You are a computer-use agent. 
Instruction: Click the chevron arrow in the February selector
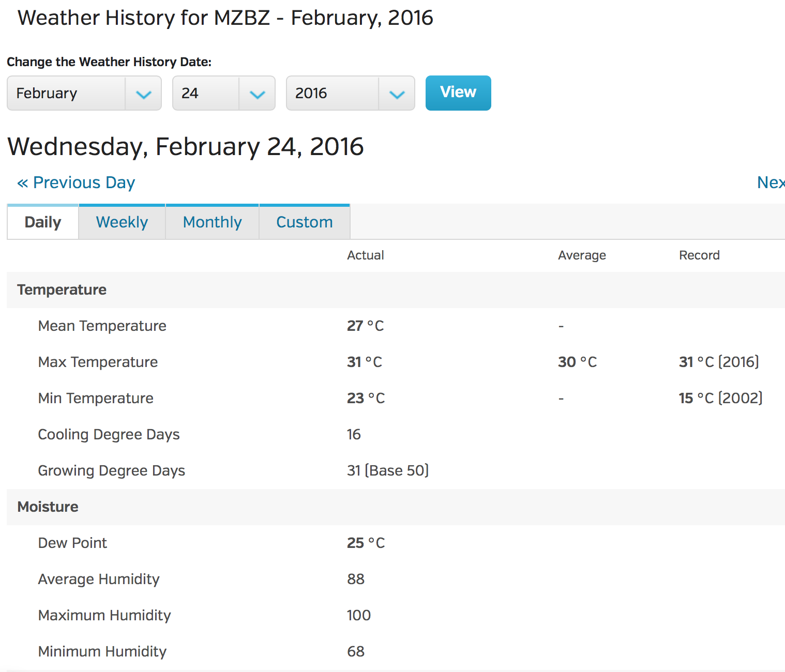(143, 94)
